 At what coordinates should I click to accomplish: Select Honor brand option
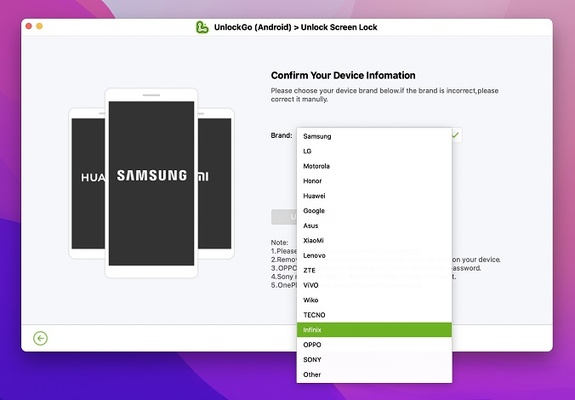tap(374, 181)
